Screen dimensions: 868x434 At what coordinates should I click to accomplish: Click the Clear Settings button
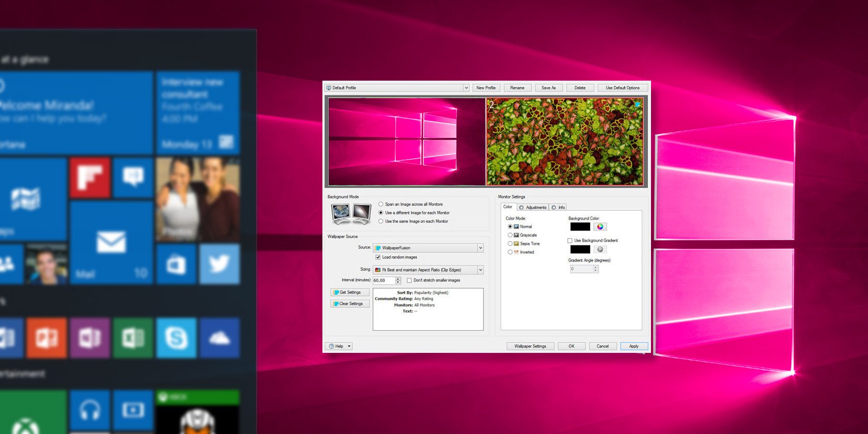(x=350, y=304)
